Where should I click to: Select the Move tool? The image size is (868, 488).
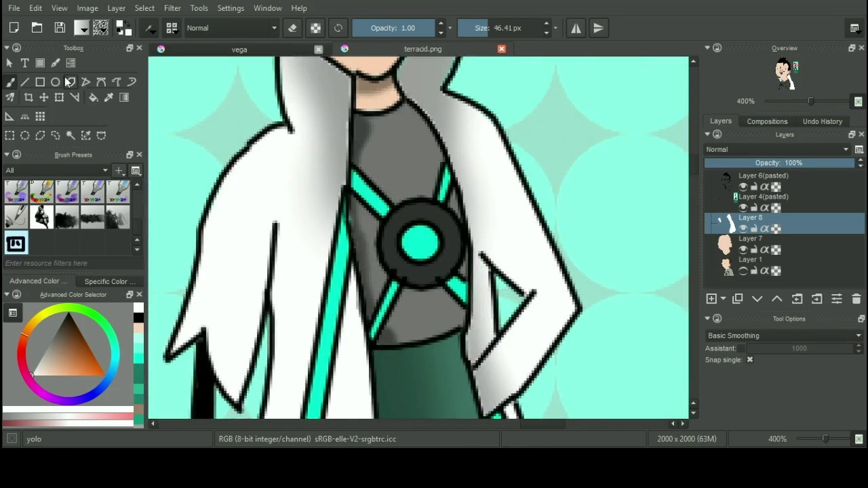tap(44, 98)
